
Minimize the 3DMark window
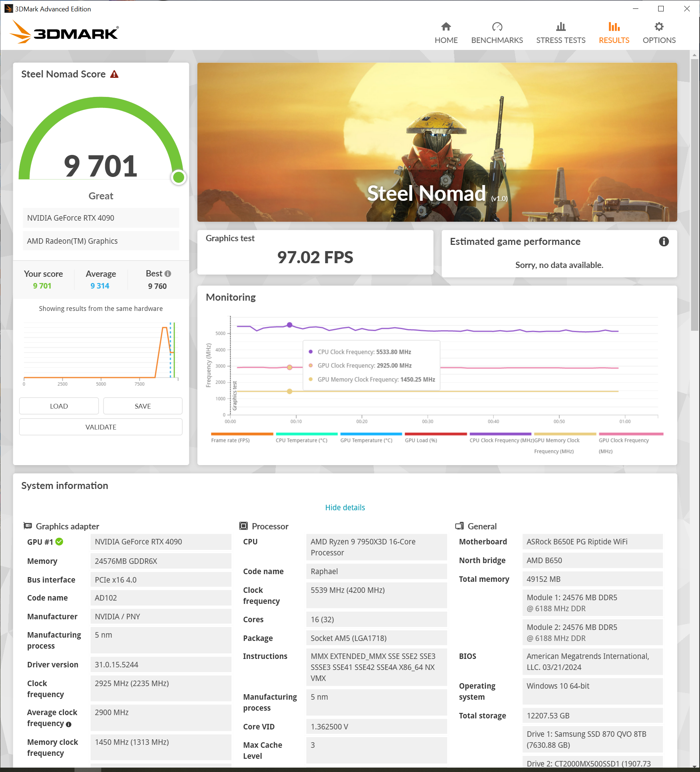coord(635,8)
